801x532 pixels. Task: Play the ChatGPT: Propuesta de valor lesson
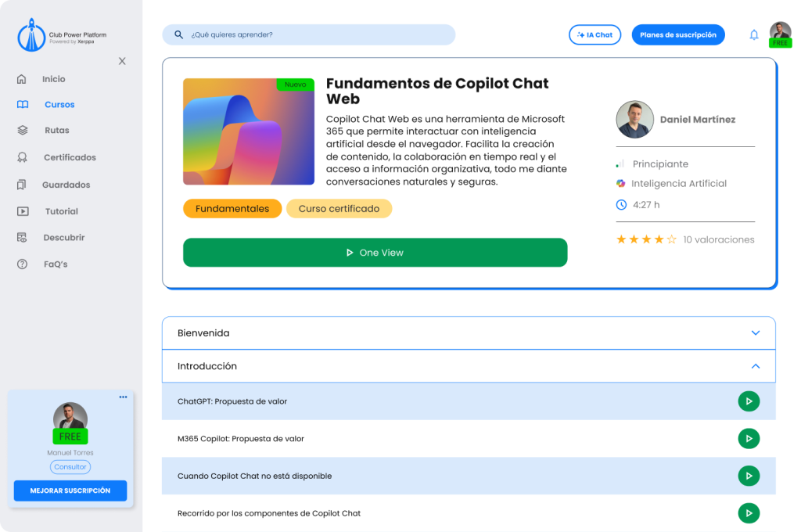tap(749, 401)
